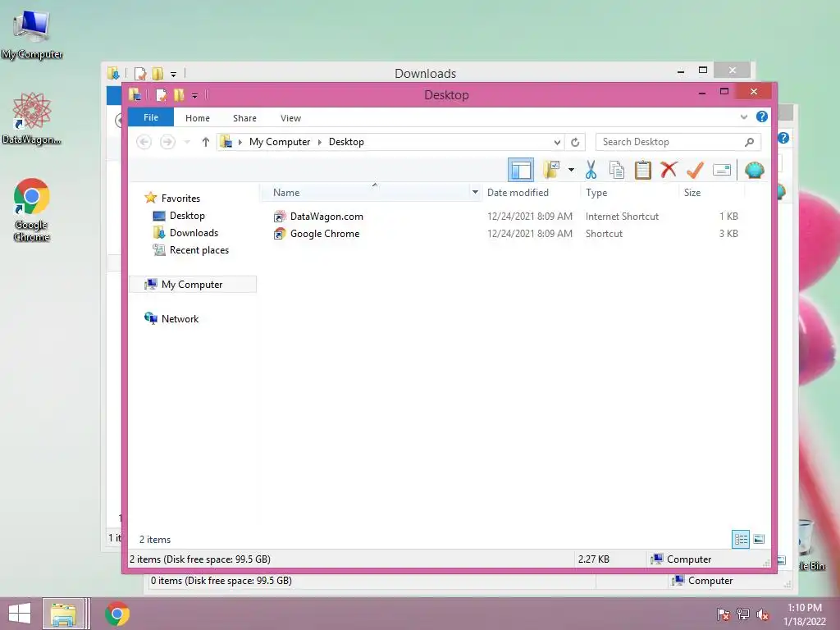Open the recent locations dropdown

pyautogui.click(x=187, y=142)
